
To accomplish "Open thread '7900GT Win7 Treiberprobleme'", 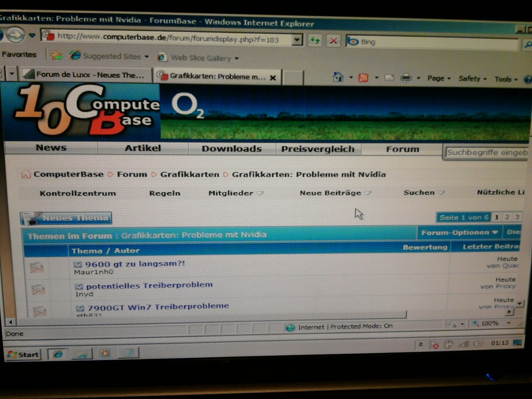I will (x=158, y=307).
